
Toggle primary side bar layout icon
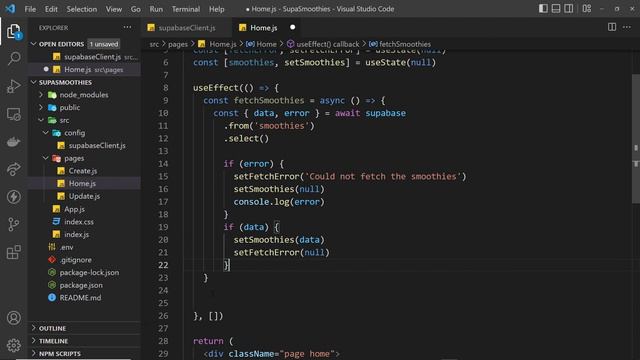543,9
